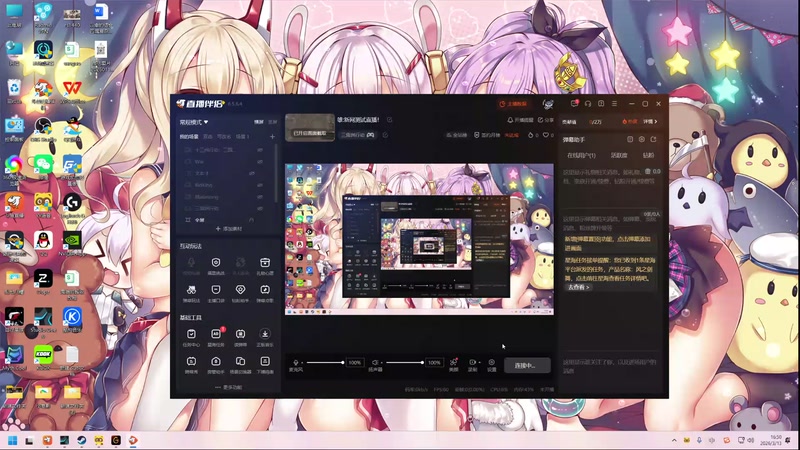
Task: Click the 去查看 > link in task notice
Action: point(579,287)
